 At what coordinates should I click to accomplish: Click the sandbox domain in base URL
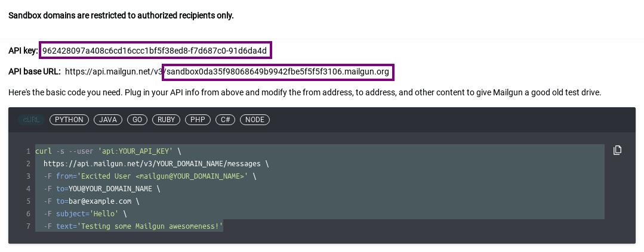click(x=278, y=72)
